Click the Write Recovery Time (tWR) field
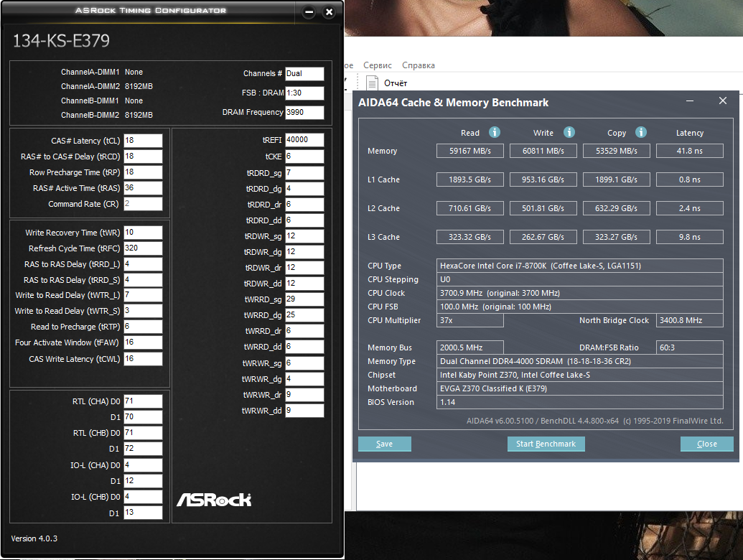The width and height of the screenshot is (743, 560). pyautogui.click(x=143, y=233)
